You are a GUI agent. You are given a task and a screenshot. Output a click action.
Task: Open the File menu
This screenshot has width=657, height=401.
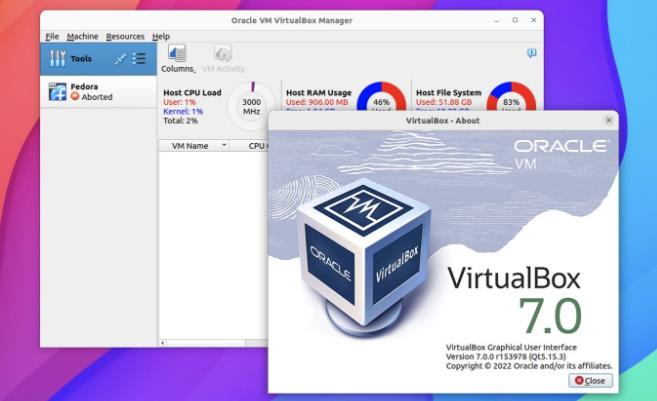pyautogui.click(x=52, y=36)
